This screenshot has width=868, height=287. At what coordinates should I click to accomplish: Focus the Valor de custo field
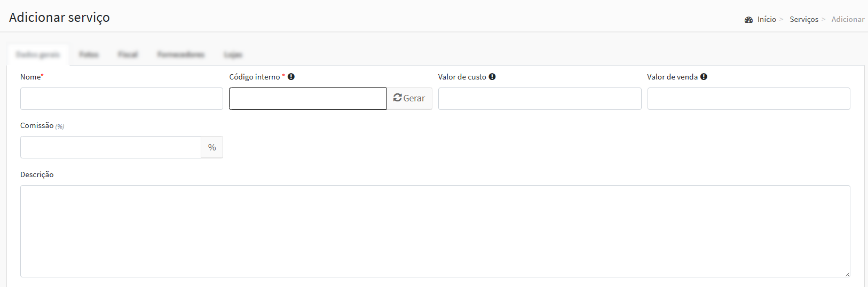[x=540, y=99]
